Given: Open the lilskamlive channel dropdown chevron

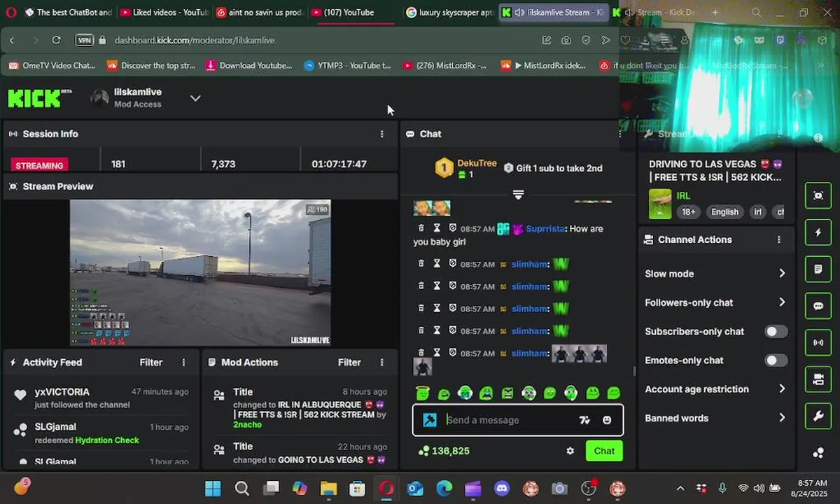Looking at the screenshot, I should click(195, 98).
